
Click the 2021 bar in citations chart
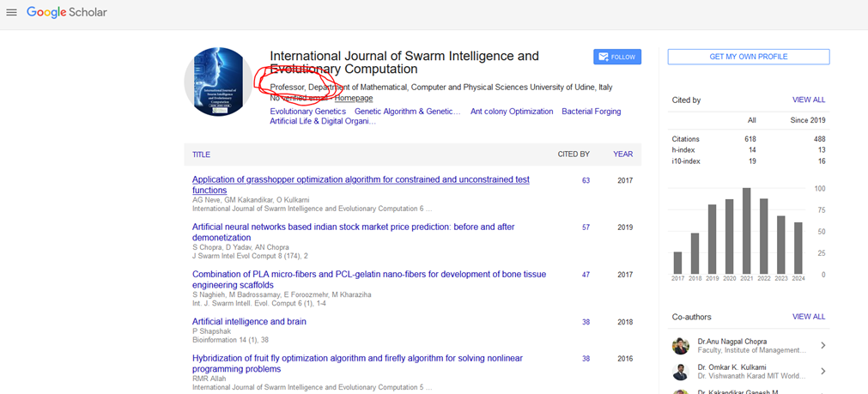(x=746, y=231)
